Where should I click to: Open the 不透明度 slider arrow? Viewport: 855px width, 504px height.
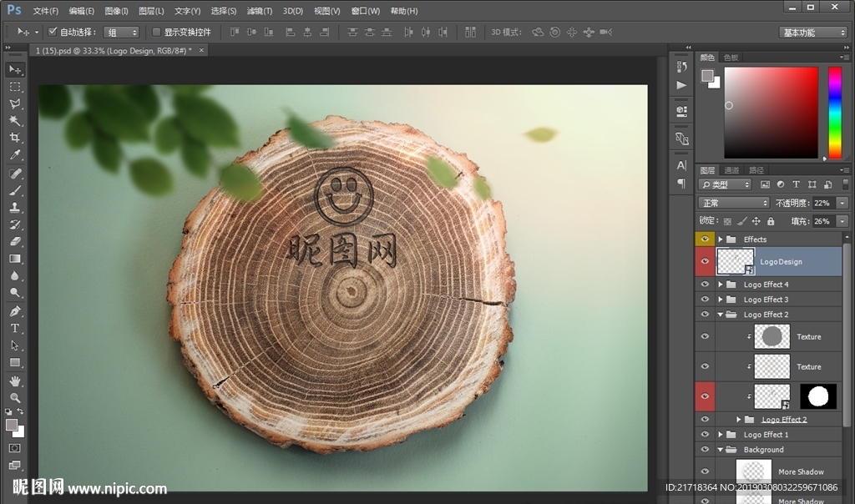pyautogui.click(x=842, y=204)
